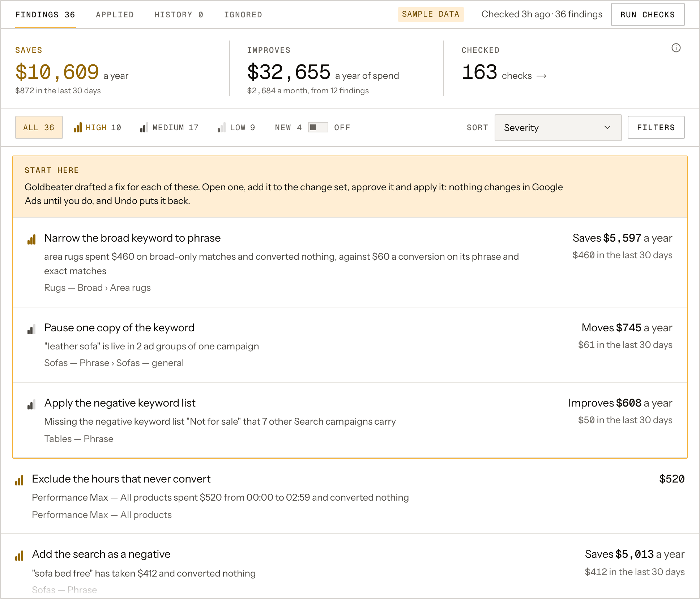Viewport: 700px width, 599px height.
Task: Click the medium severity bars icon beside MEDIUM 17
Action: tap(144, 127)
